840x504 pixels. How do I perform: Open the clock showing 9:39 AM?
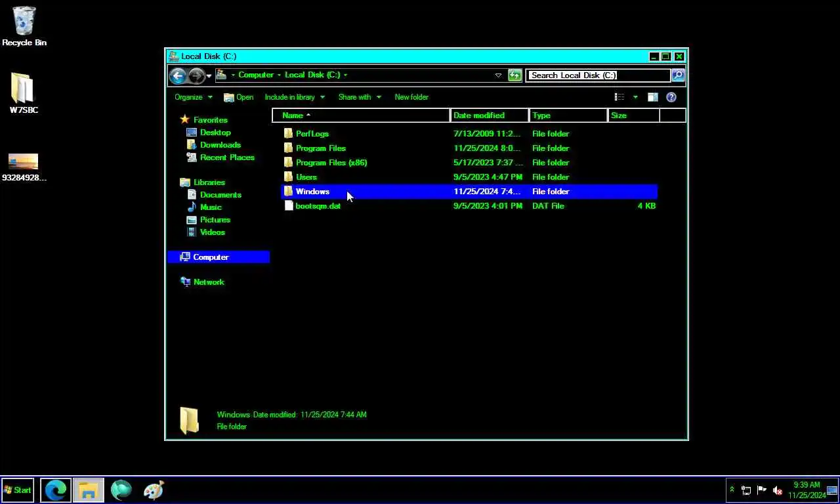tap(807, 490)
